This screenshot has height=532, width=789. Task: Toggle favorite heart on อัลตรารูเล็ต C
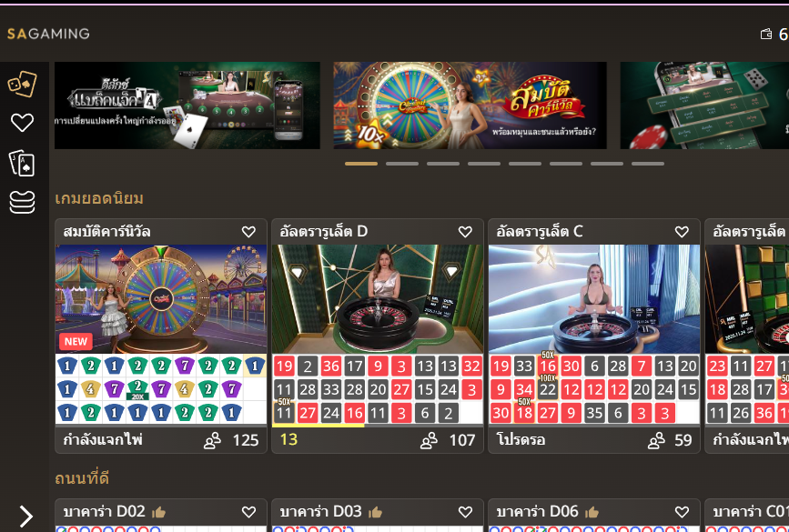(682, 231)
